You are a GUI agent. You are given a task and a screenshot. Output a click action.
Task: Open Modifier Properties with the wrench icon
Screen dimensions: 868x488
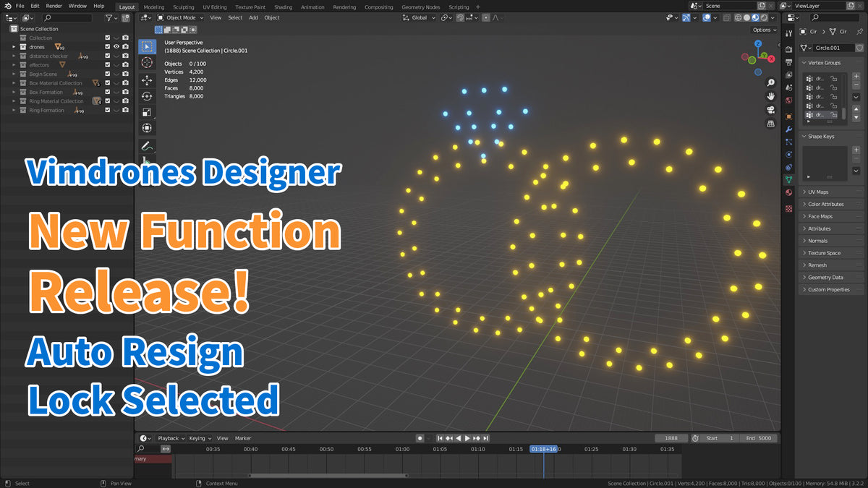point(788,128)
